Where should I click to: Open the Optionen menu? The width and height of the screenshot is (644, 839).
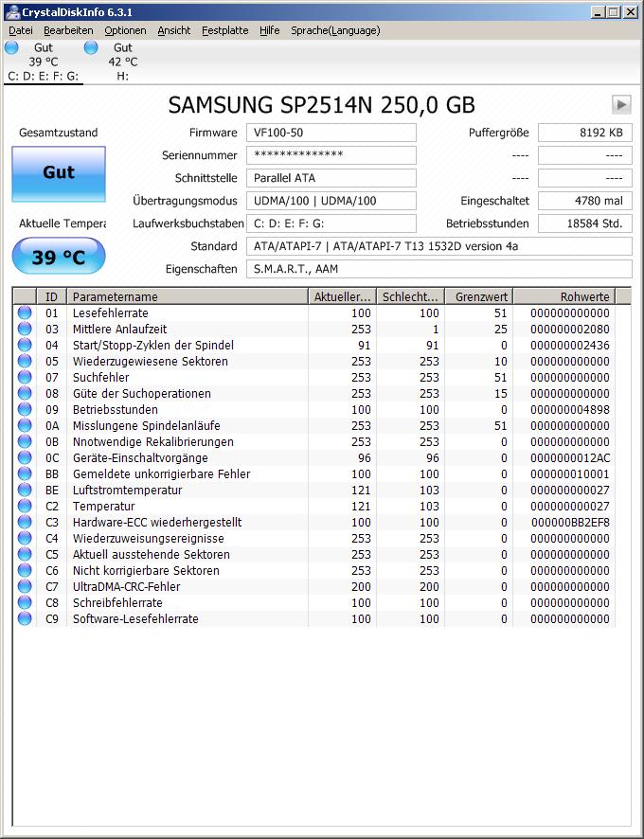point(125,30)
